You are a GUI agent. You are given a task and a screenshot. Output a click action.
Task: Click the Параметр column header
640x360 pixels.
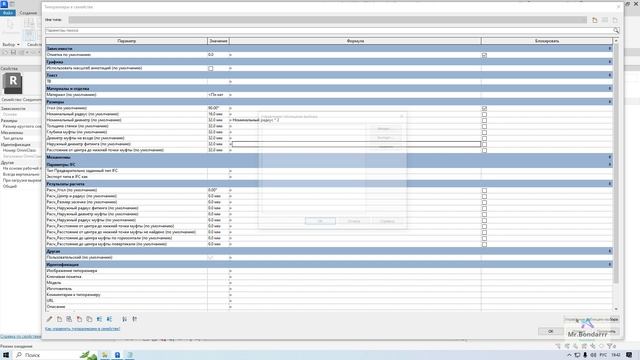point(127,41)
